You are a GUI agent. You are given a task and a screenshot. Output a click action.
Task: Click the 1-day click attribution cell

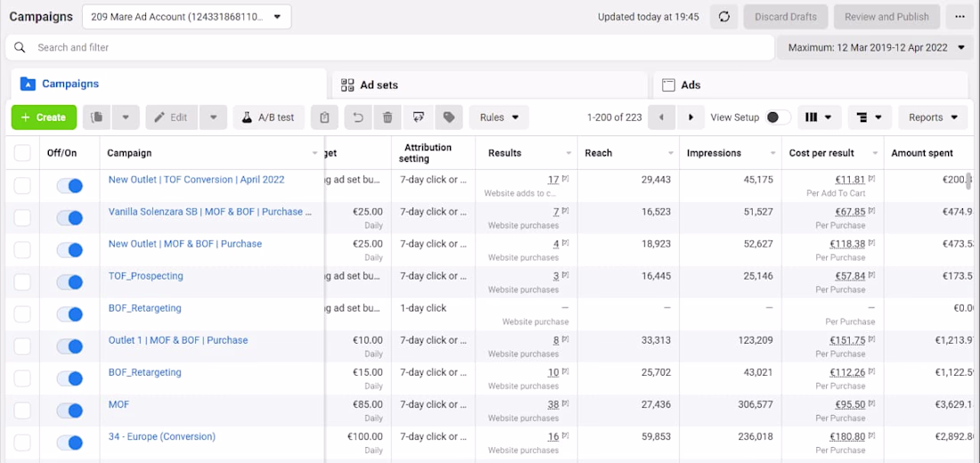coord(423,308)
